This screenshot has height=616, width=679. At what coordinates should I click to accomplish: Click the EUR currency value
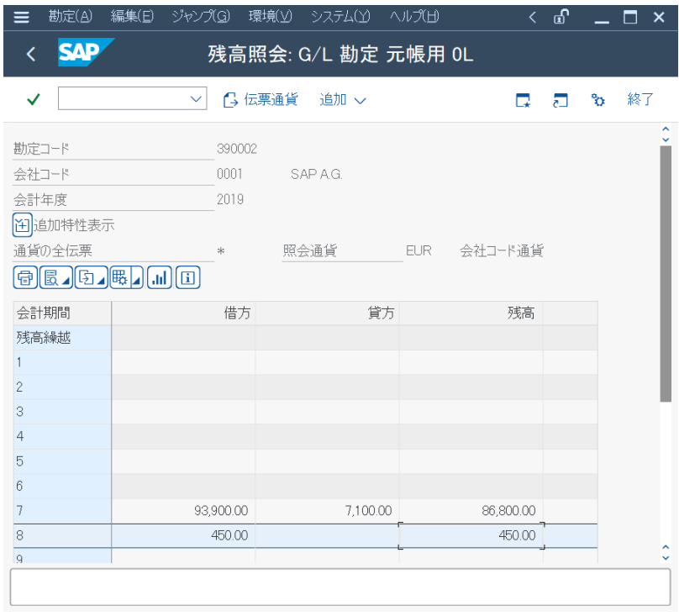coord(418,250)
